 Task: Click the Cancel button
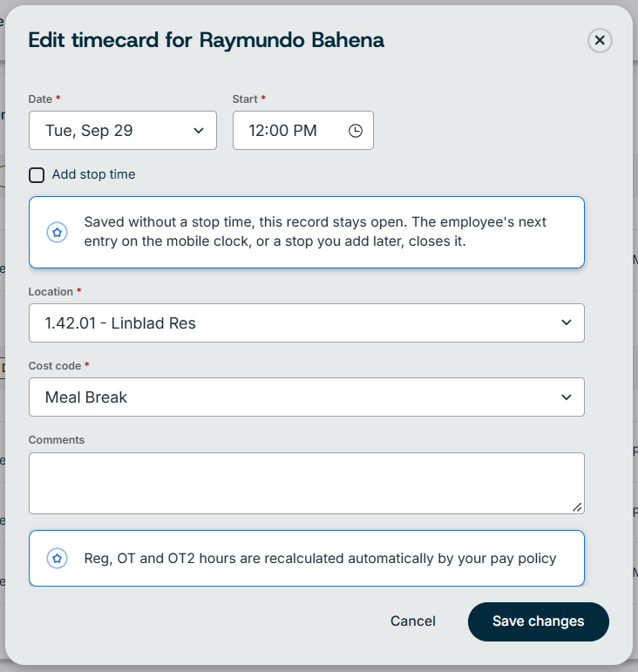pyautogui.click(x=412, y=621)
